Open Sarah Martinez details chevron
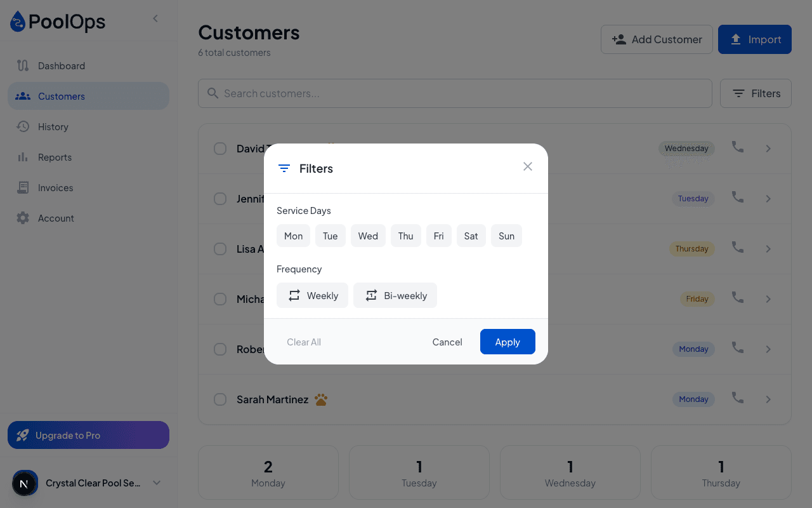 click(x=768, y=399)
